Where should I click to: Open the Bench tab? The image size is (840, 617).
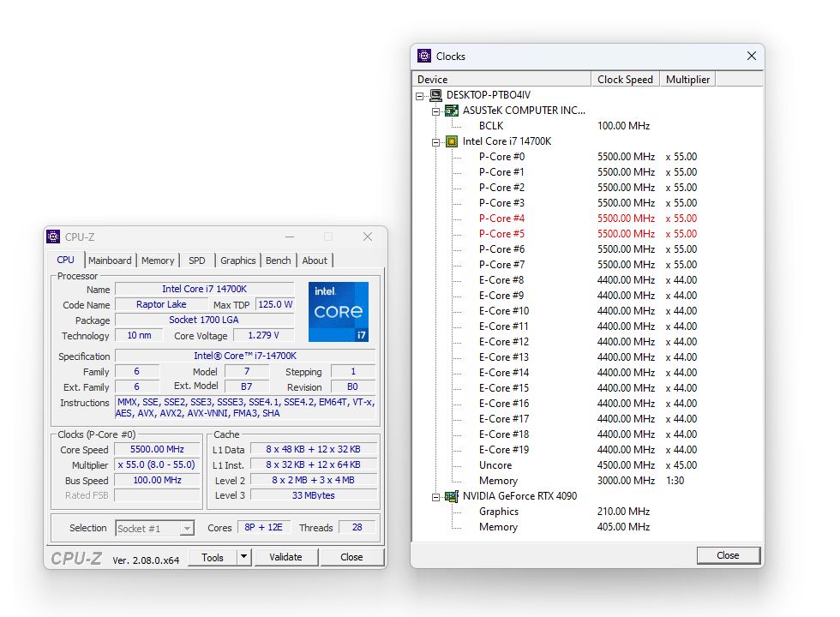tap(278, 261)
